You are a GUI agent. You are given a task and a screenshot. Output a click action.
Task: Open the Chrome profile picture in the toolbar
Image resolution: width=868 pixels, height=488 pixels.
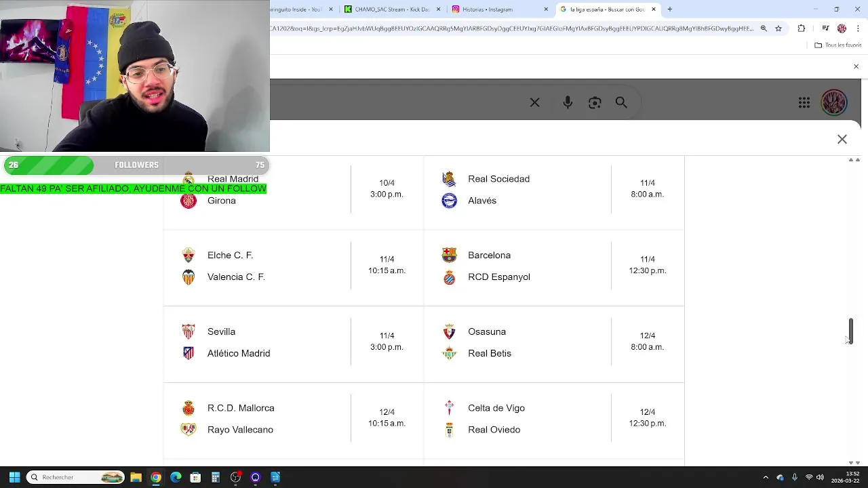point(842,28)
